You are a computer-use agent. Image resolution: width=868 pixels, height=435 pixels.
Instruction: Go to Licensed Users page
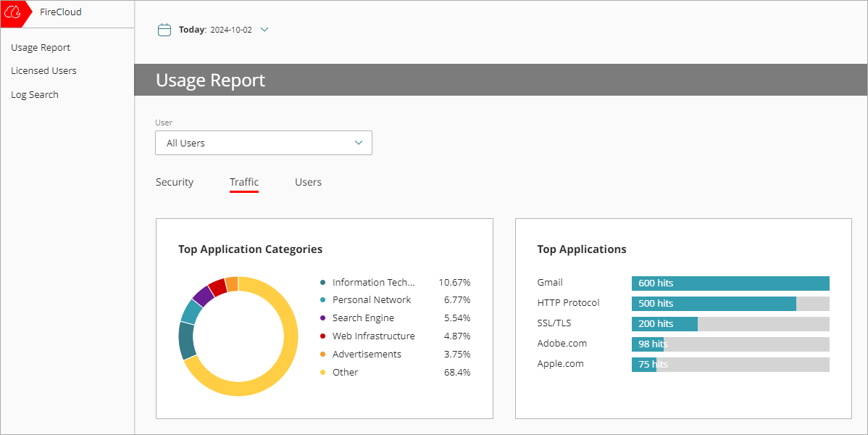[43, 71]
